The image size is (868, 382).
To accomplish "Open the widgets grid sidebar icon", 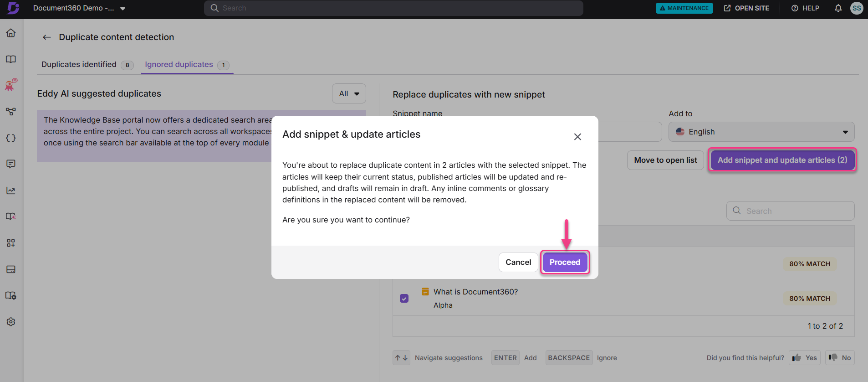I will tap(11, 243).
